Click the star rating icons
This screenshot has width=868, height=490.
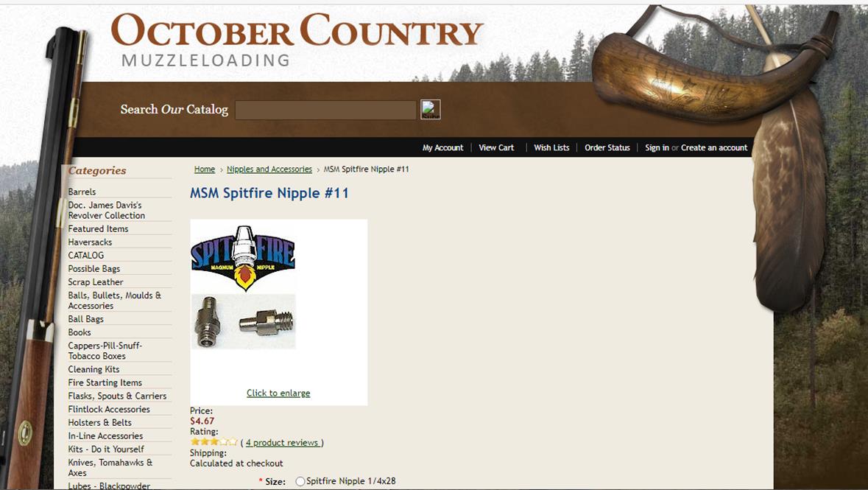pyautogui.click(x=214, y=442)
